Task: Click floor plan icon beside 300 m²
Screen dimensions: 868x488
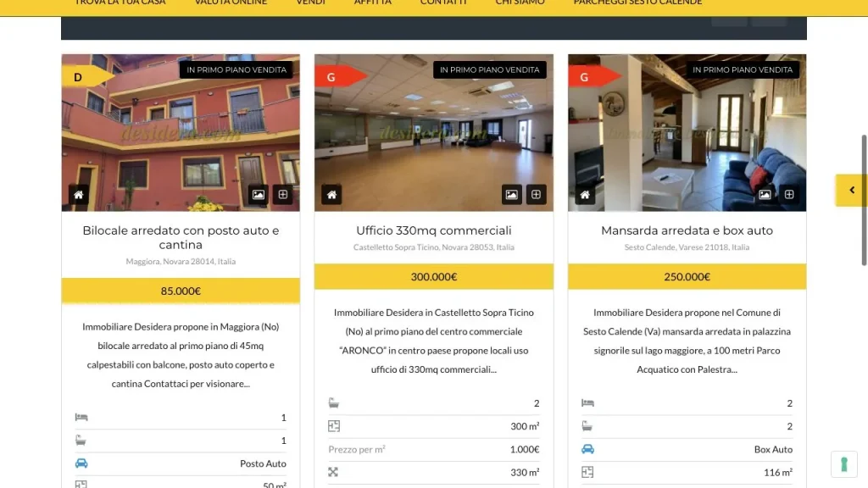Action: tap(334, 426)
